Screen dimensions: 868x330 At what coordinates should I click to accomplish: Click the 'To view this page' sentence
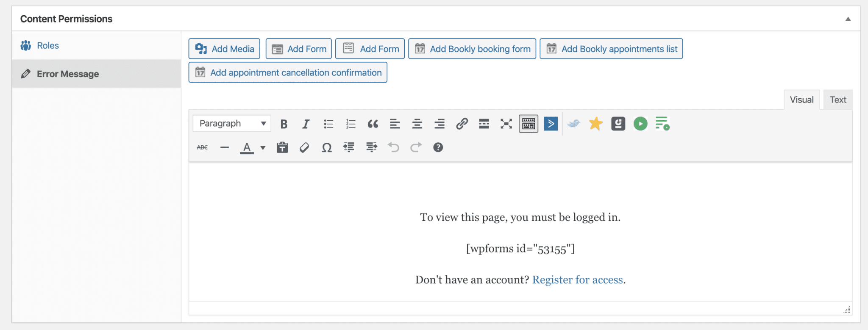[520, 217]
